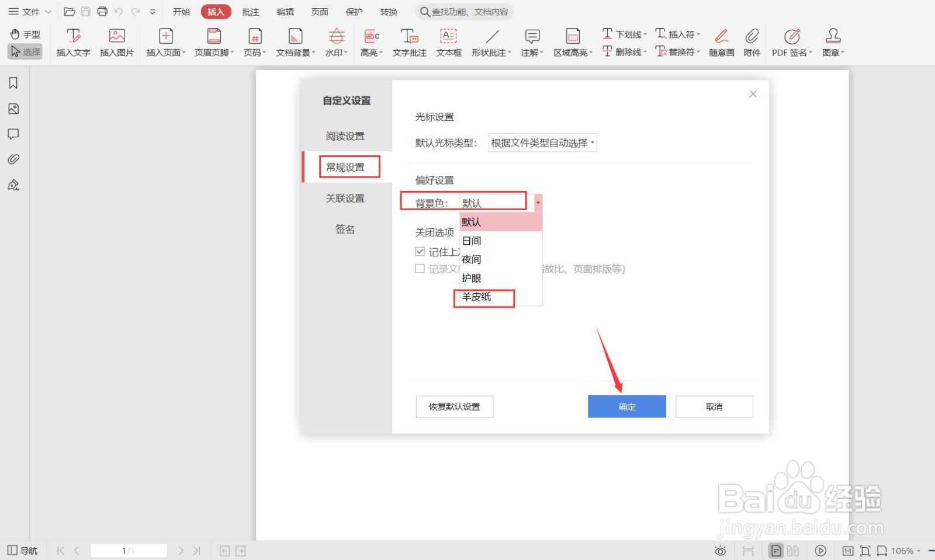
Task: Select 阅读设置 in settings sidebar
Action: tap(345, 136)
